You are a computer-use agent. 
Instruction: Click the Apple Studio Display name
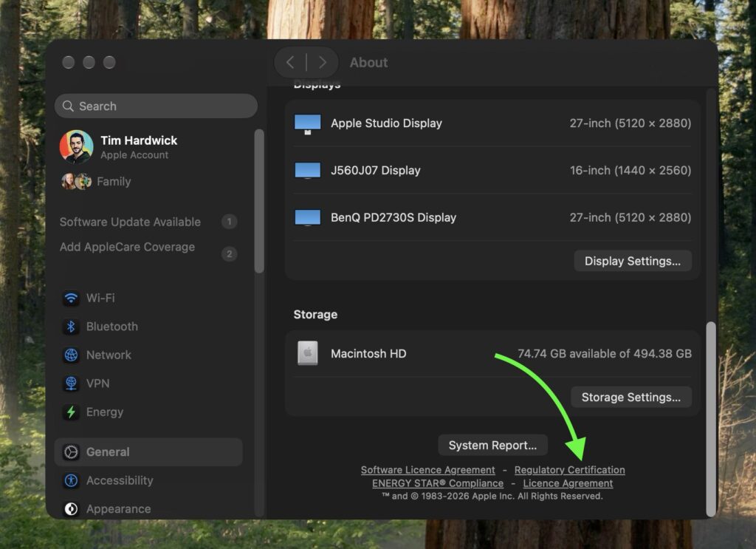pyautogui.click(x=386, y=123)
